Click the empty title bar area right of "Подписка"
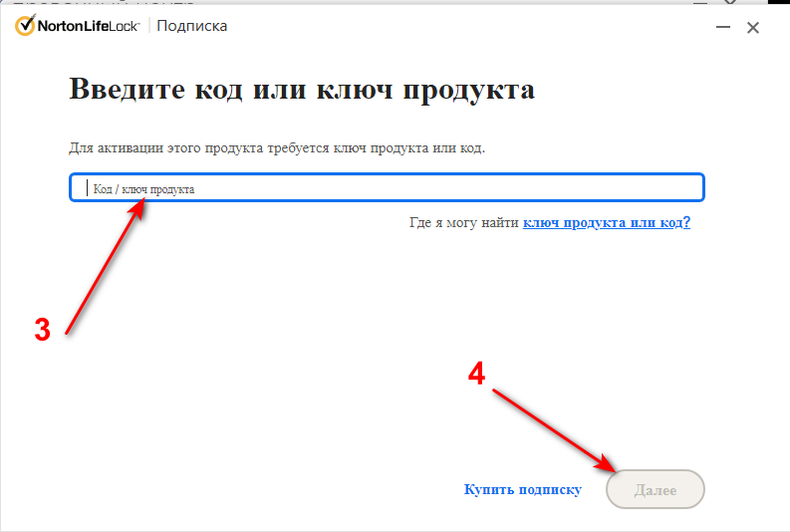 (x=448, y=27)
